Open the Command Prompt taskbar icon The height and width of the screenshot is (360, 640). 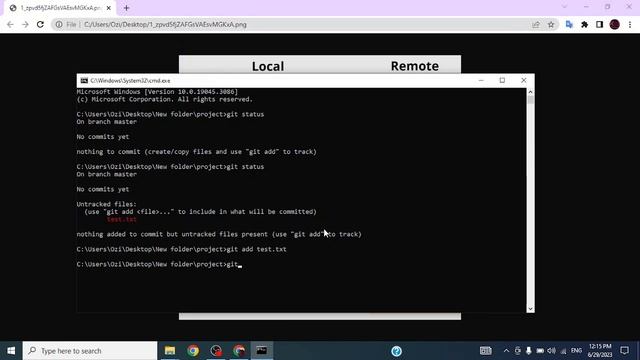click(262, 351)
